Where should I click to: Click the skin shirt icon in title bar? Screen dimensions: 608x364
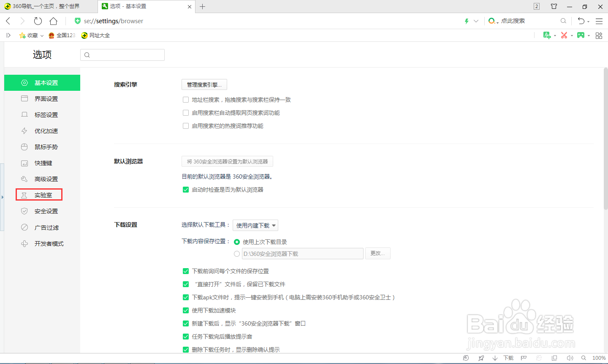[554, 6]
